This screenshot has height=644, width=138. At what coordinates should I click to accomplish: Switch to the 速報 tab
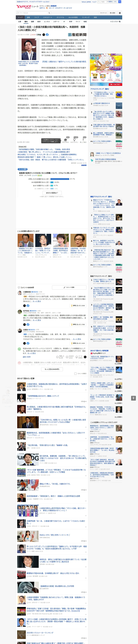coord(28,17)
